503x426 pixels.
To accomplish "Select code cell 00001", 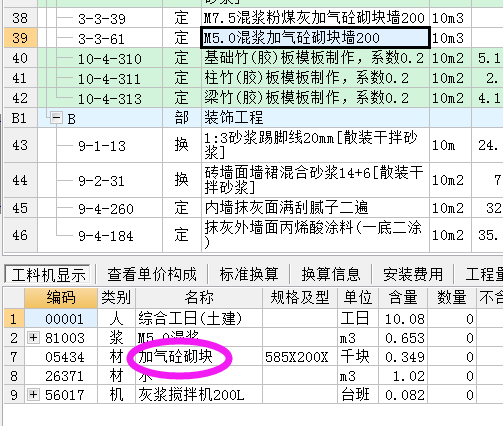I will (61, 318).
